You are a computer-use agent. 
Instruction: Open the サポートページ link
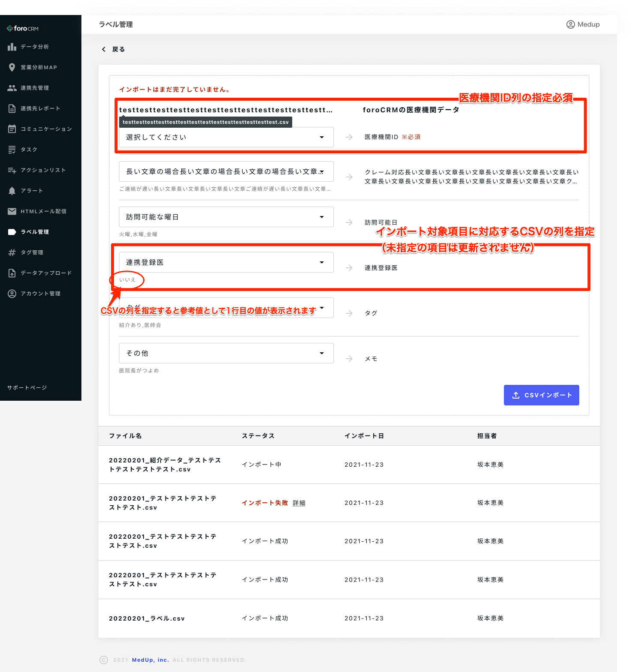27,387
